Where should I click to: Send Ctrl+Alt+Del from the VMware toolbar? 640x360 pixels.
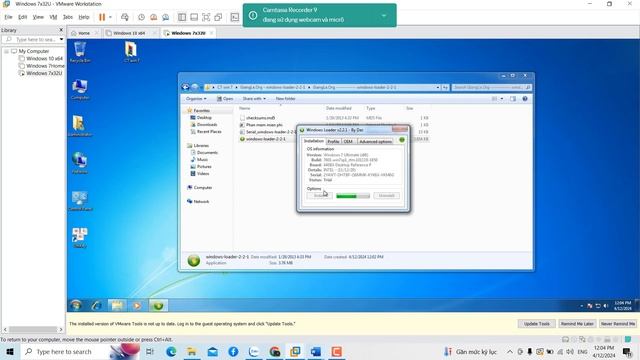pos(125,17)
